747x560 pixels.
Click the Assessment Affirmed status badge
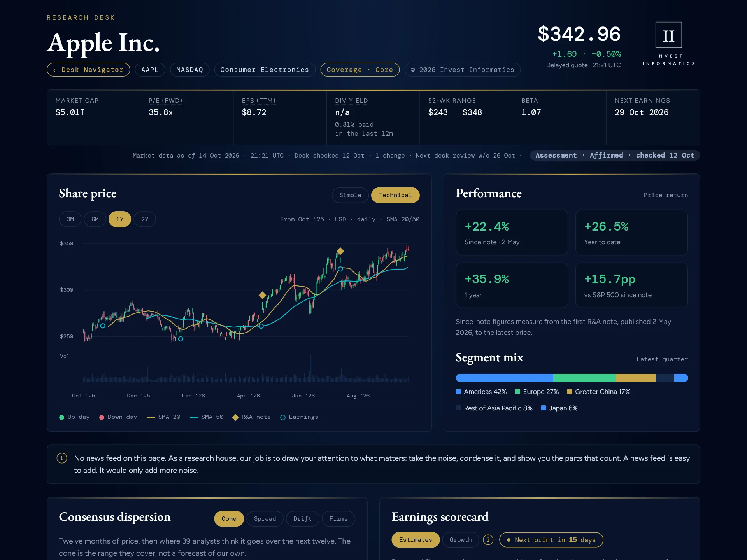coord(615,155)
